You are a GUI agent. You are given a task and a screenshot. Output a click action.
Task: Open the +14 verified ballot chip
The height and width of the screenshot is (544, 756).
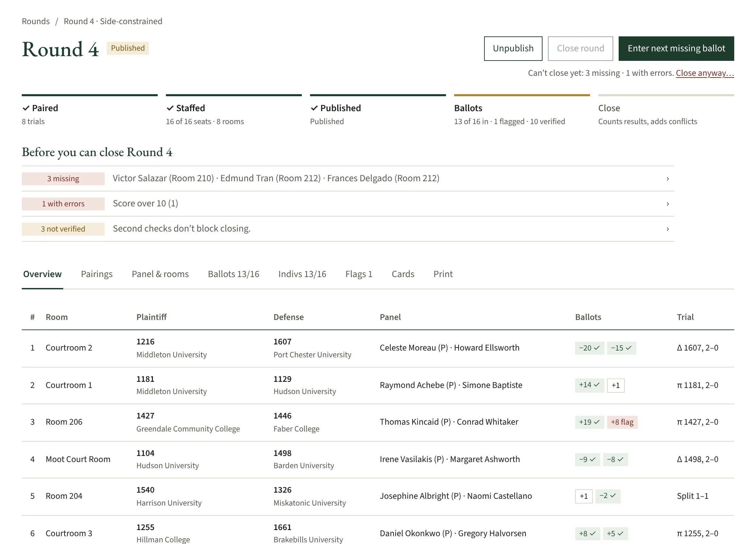(x=589, y=385)
